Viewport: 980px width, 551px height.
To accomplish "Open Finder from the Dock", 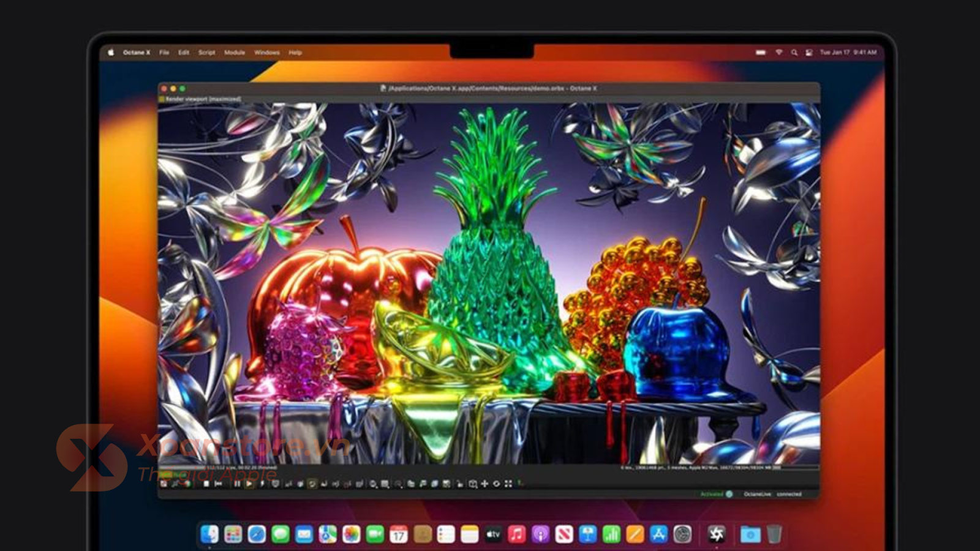I will click(209, 534).
